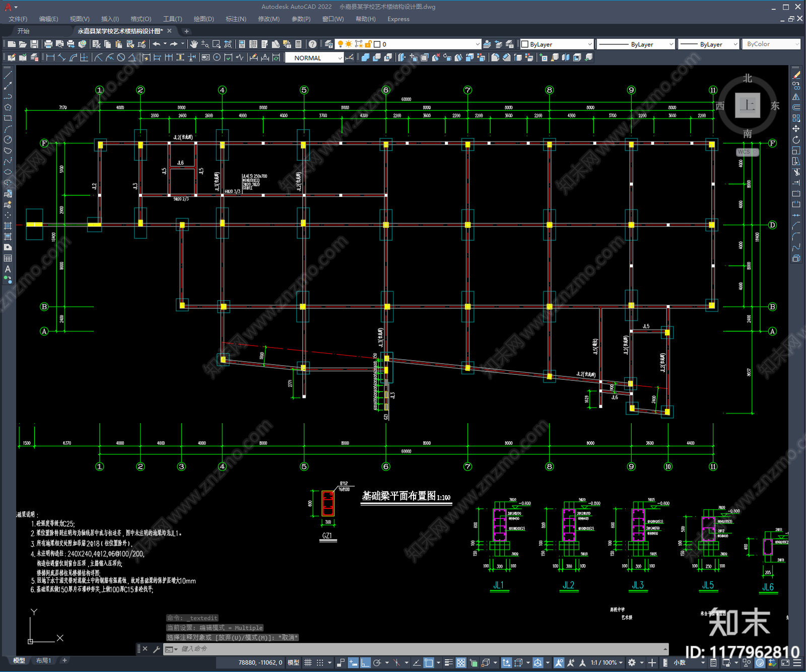The height and width of the screenshot is (672, 806).
Task: Toggle polar tracking in status bar
Action: pyautogui.click(x=377, y=662)
